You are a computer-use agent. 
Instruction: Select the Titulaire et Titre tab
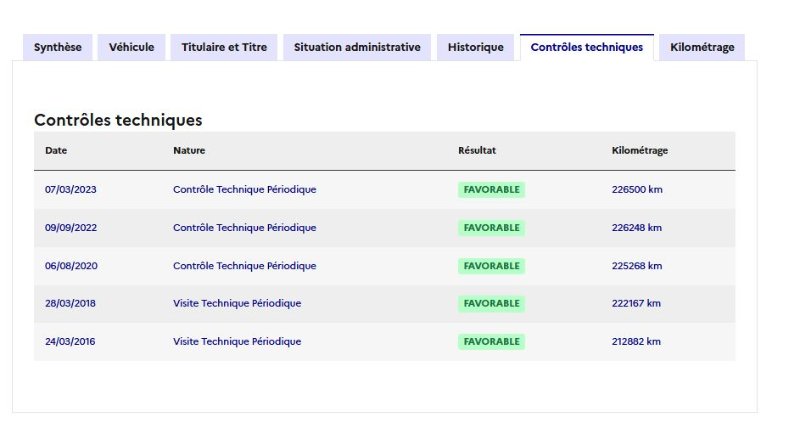coord(224,47)
